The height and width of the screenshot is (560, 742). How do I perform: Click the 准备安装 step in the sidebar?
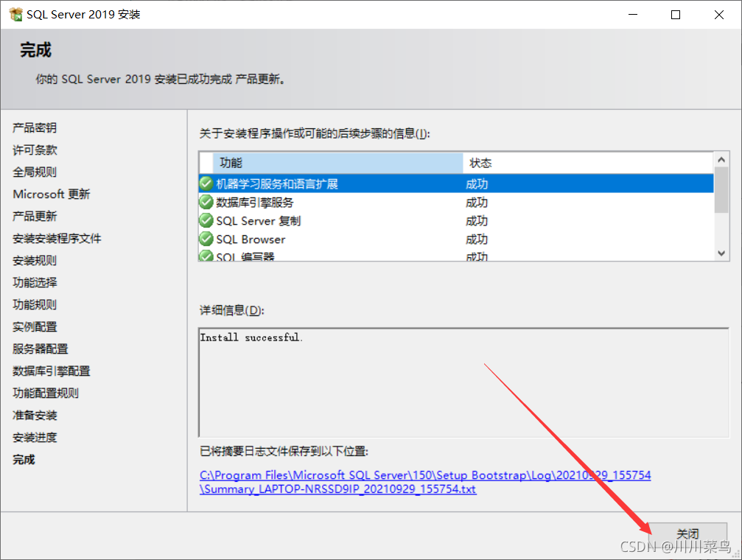[x=35, y=415]
